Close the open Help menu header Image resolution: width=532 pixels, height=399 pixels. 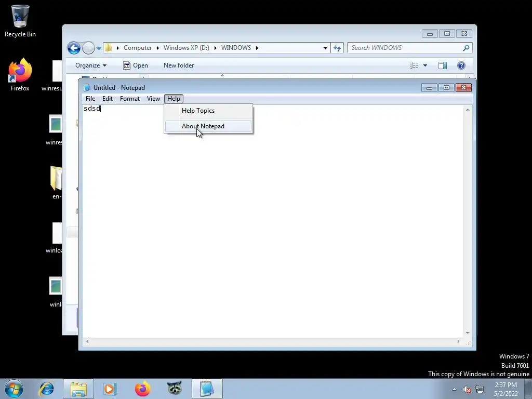click(174, 99)
